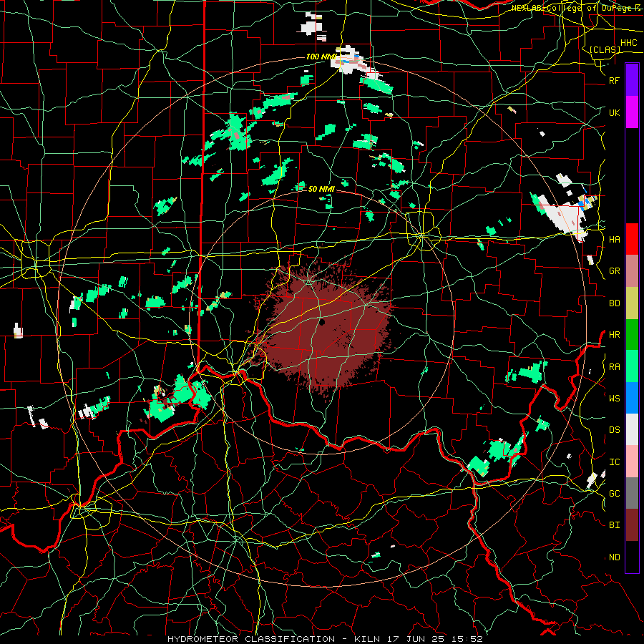The width and height of the screenshot is (644, 644).
Task: Click the brown BI legend color block
Action: tap(632, 525)
